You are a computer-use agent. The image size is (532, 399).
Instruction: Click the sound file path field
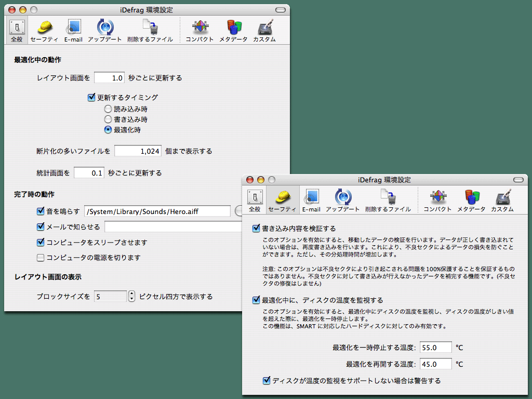[157, 211]
